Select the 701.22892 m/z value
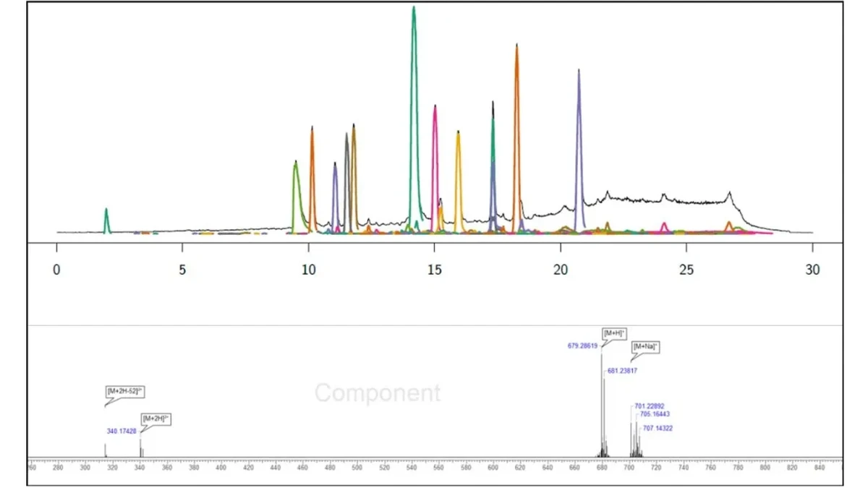The height and width of the screenshot is (488, 868). pyautogui.click(x=650, y=406)
